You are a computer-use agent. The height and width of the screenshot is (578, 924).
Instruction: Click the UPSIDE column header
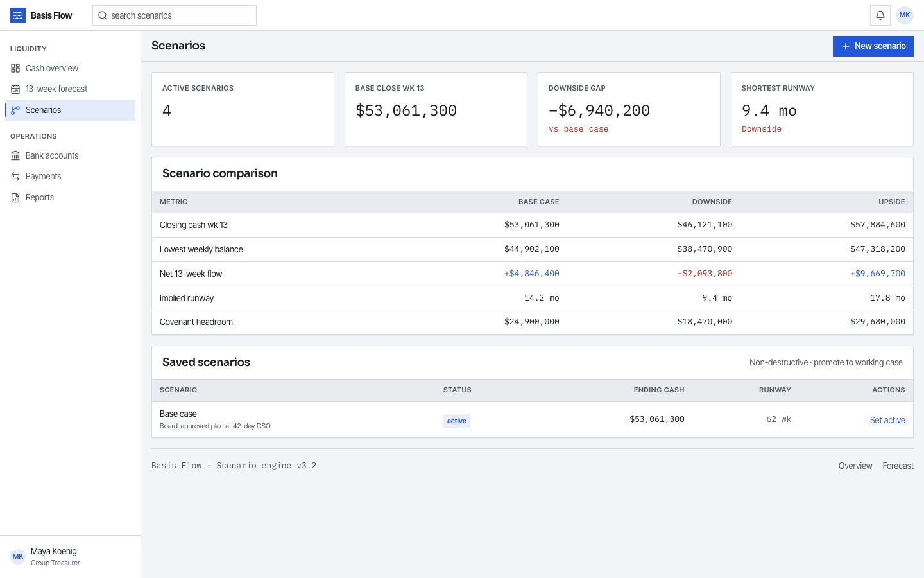(x=892, y=202)
